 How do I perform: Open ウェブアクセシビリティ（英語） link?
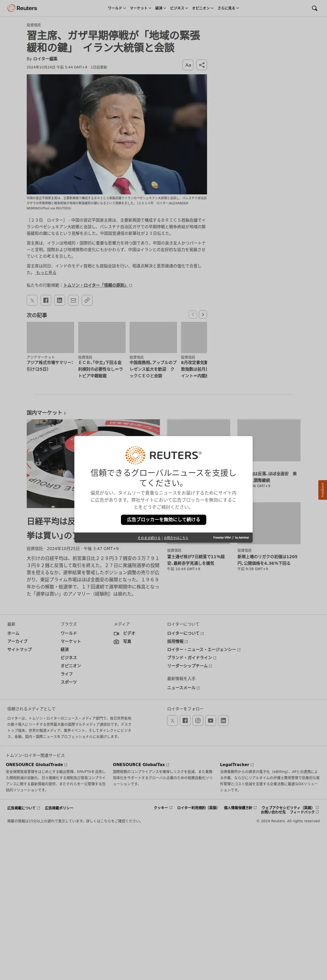coord(290,807)
